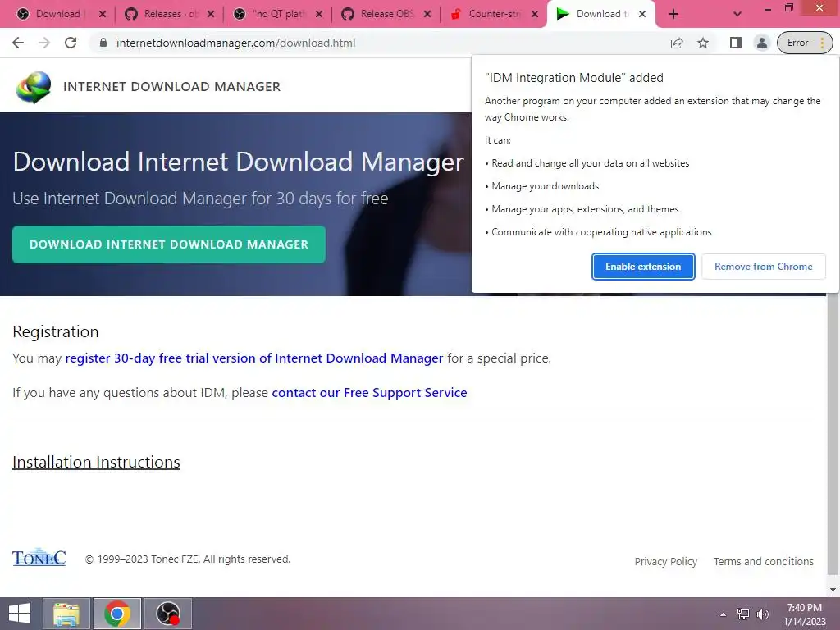Open the contact our Free Support Service link
This screenshot has height=630, width=840.
369,393
